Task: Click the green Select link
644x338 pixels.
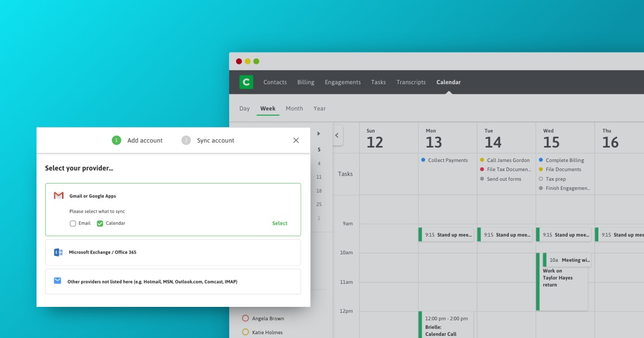Action: [x=280, y=223]
